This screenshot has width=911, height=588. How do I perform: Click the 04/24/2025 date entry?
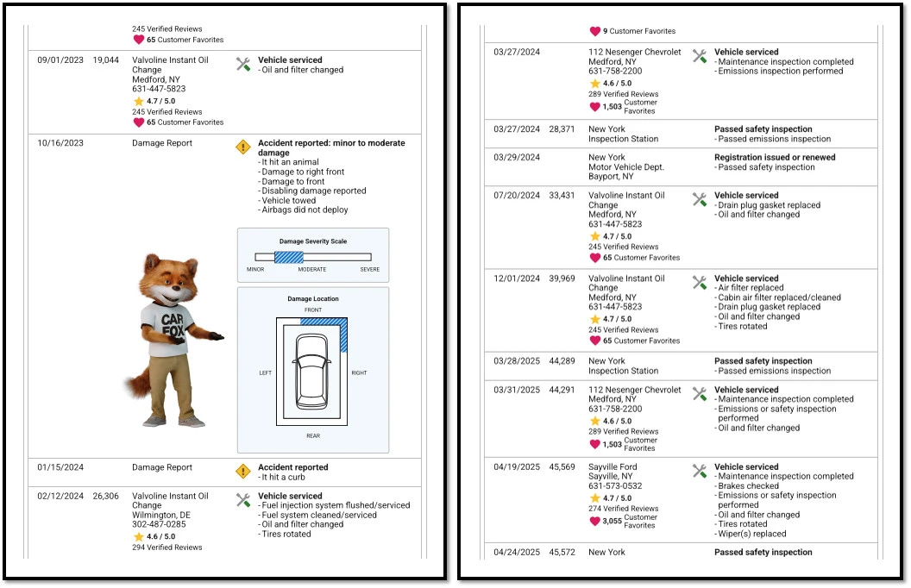pos(517,553)
